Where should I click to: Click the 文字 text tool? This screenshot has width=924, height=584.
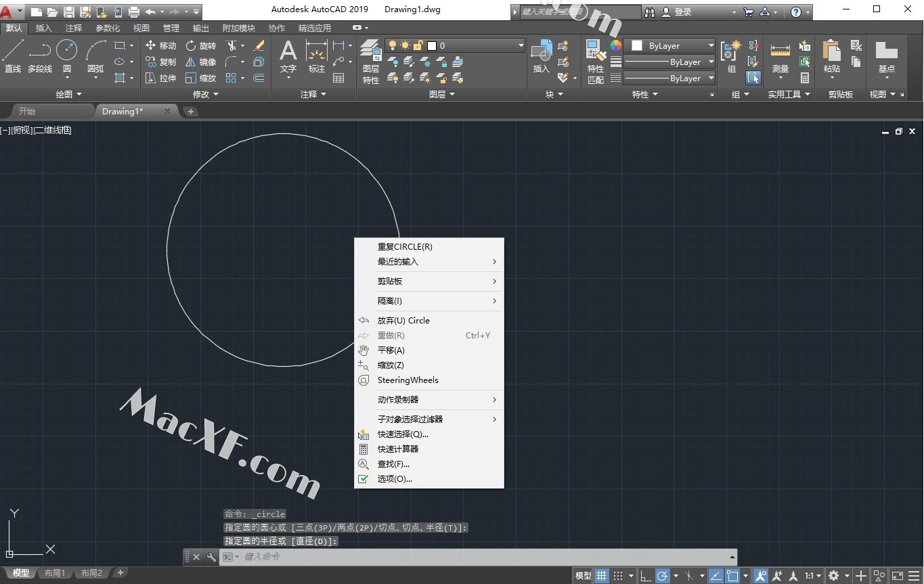(288, 55)
